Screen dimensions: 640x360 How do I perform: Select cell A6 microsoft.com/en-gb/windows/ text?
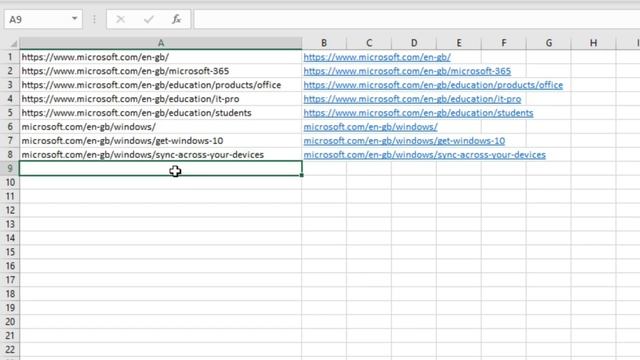tap(89, 127)
